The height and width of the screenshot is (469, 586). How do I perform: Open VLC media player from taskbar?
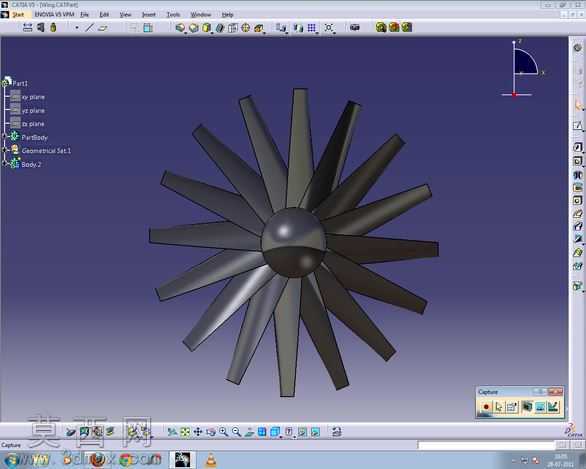(211, 460)
